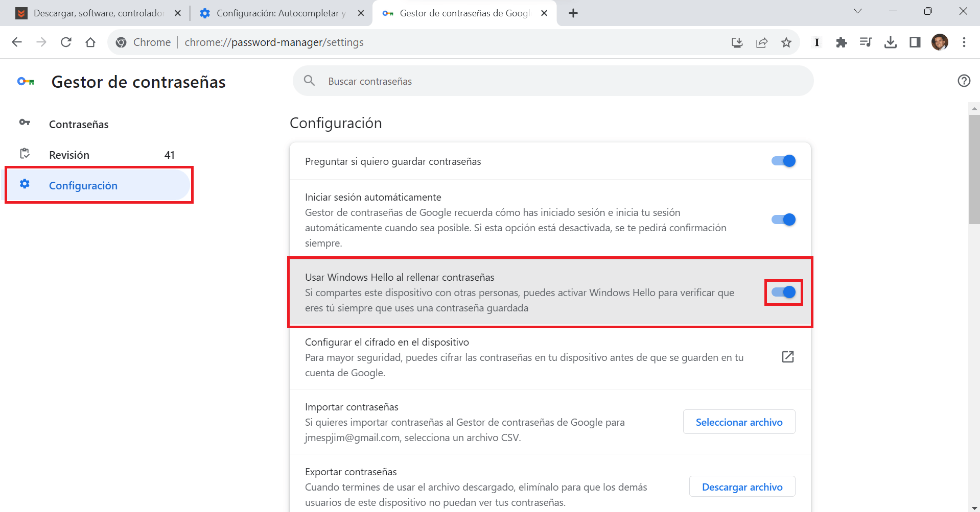This screenshot has width=980, height=512.
Task: Click the scrollbar down arrow
Action: 974,508
